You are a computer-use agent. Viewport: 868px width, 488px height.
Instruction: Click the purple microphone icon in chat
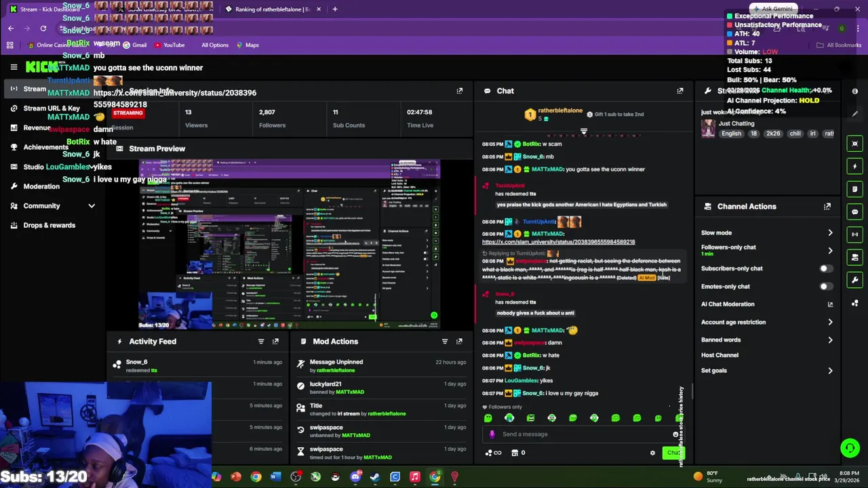(x=492, y=434)
